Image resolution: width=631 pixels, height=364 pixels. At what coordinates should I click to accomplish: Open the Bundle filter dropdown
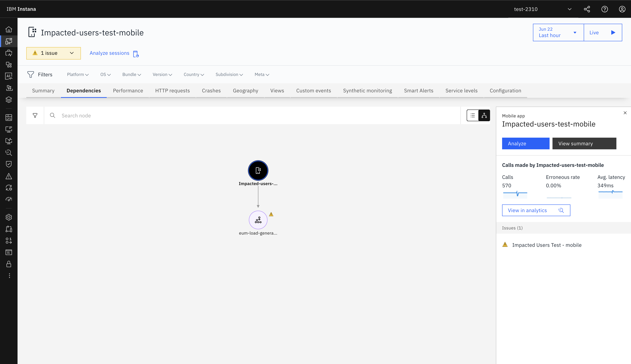[x=132, y=74]
